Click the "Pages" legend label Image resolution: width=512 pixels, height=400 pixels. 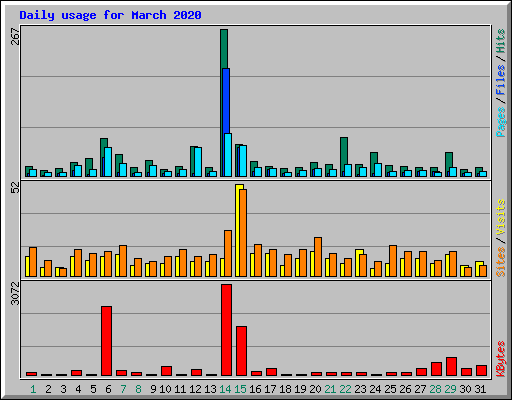[500, 122]
